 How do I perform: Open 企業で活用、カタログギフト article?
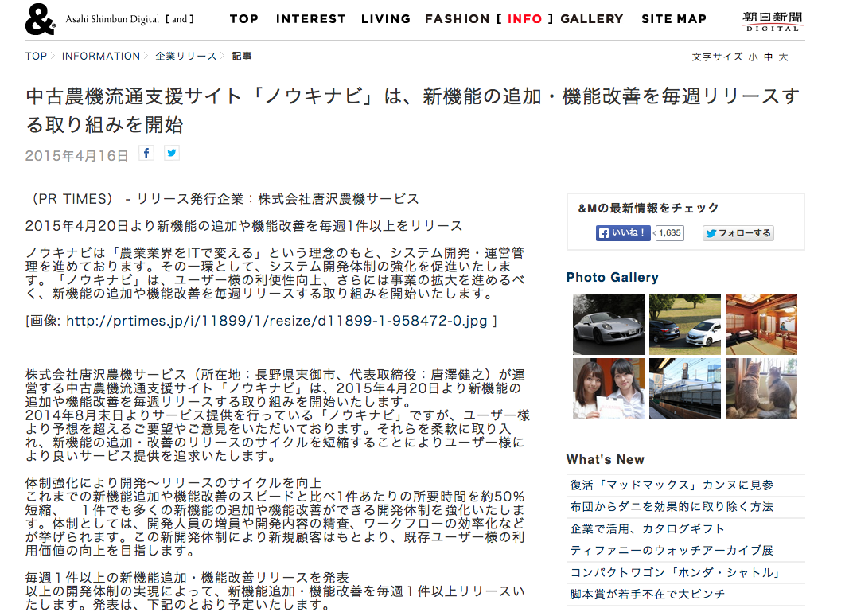647,528
